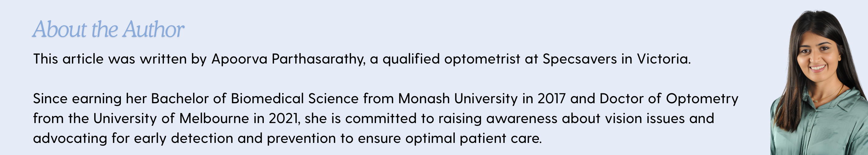
Task: Click the words Since earning her
Action: [x=90, y=99]
